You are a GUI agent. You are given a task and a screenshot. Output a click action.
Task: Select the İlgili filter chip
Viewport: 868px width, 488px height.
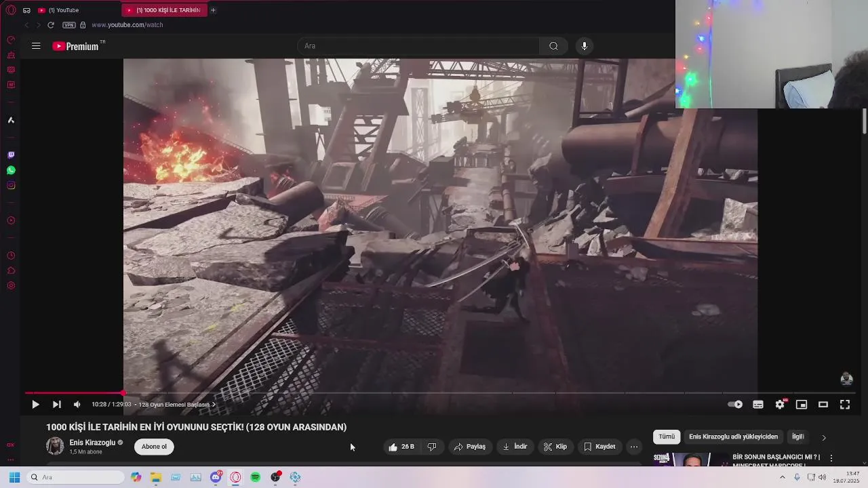798,437
